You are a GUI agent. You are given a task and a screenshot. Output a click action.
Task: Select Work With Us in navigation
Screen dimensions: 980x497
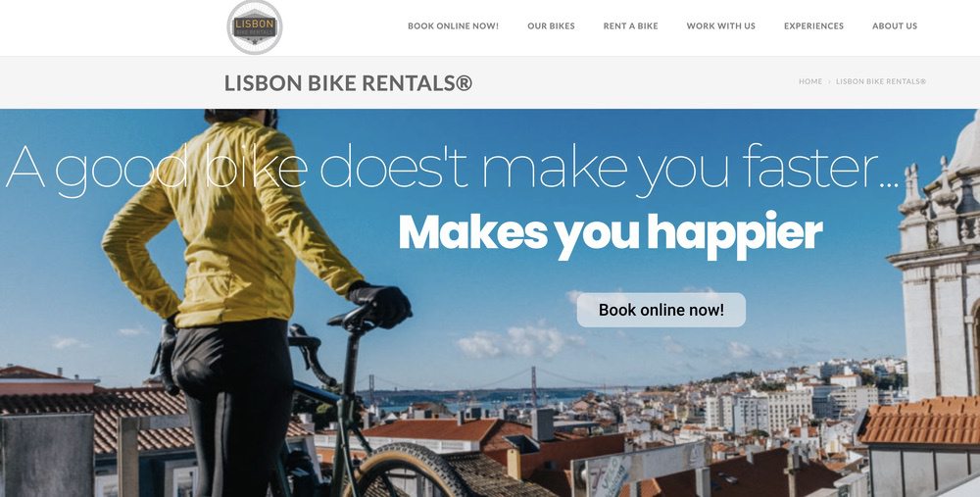pos(720,26)
